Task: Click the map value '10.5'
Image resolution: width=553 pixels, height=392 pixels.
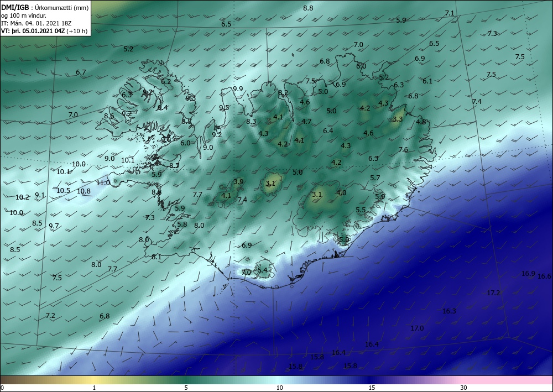Action: [63, 191]
